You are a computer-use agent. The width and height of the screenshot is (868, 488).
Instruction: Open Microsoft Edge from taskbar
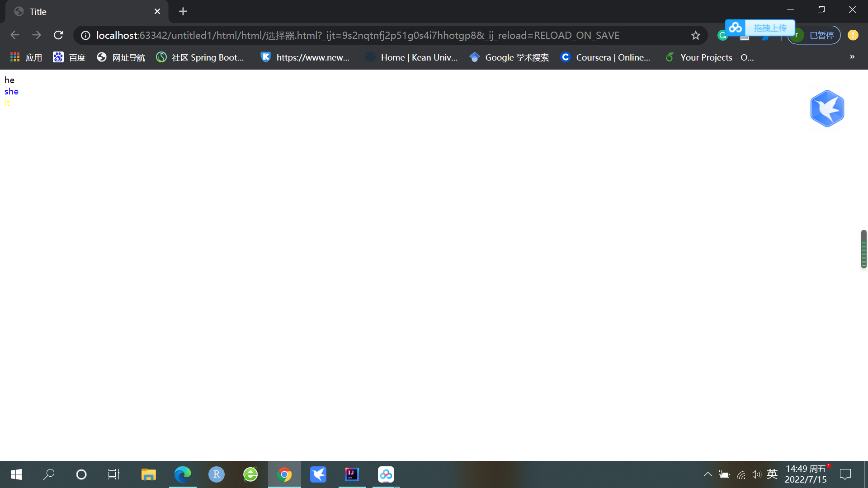tap(183, 474)
